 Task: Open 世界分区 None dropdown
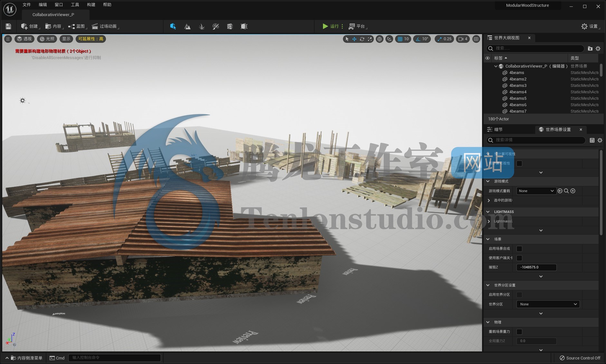click(x=548, y=304)
